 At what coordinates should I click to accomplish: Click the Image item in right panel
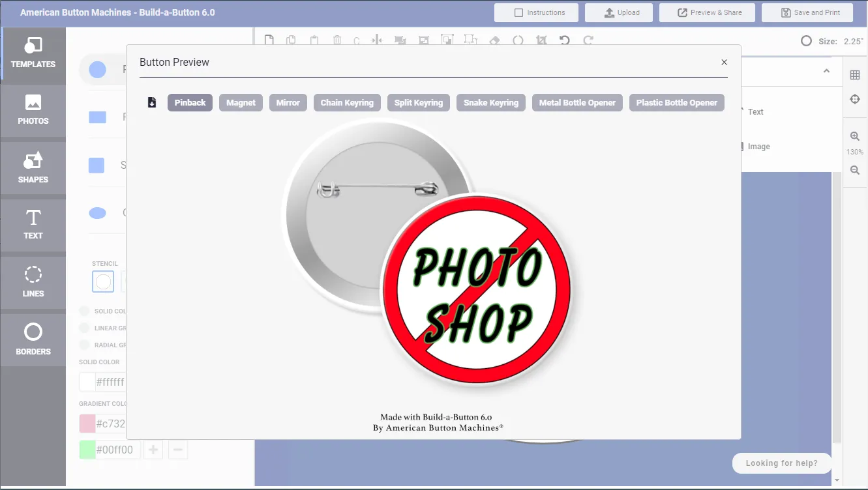point(758,147)
